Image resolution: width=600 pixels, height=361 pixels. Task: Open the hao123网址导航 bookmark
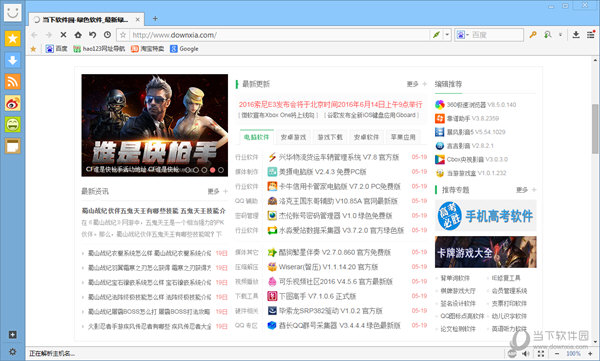(99, 49)
